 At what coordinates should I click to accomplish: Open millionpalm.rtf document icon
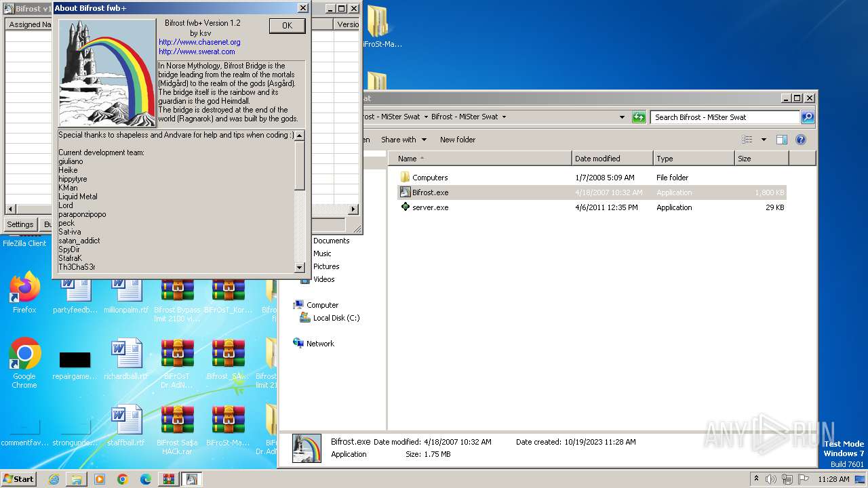click(126, 293)
